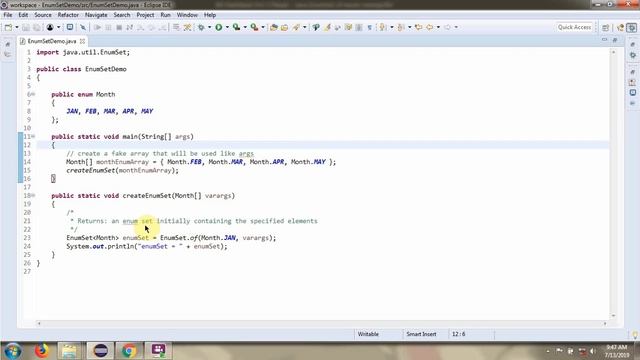
Task: Click the Suspend debug icon
Action: [109, 27]
